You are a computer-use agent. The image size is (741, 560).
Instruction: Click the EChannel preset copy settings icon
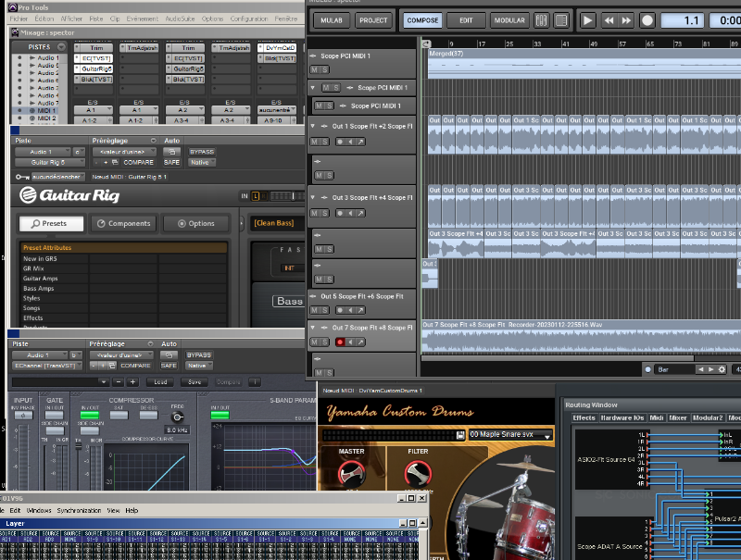112,366
